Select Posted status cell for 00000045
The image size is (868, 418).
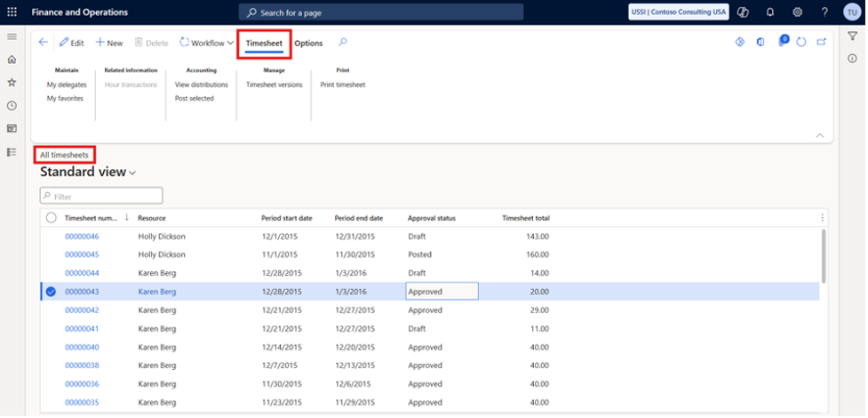(x=419, y=255)
